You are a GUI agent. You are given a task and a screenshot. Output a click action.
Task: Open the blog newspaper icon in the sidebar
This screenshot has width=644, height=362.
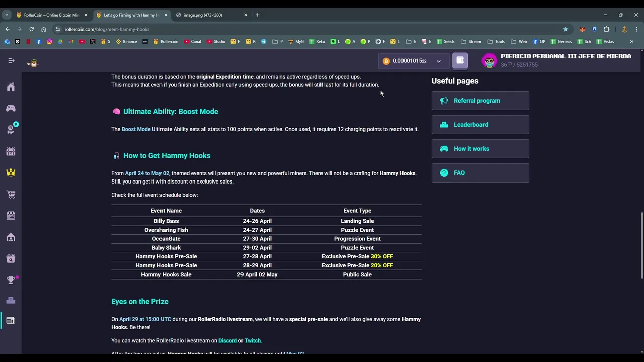(11, 320)
